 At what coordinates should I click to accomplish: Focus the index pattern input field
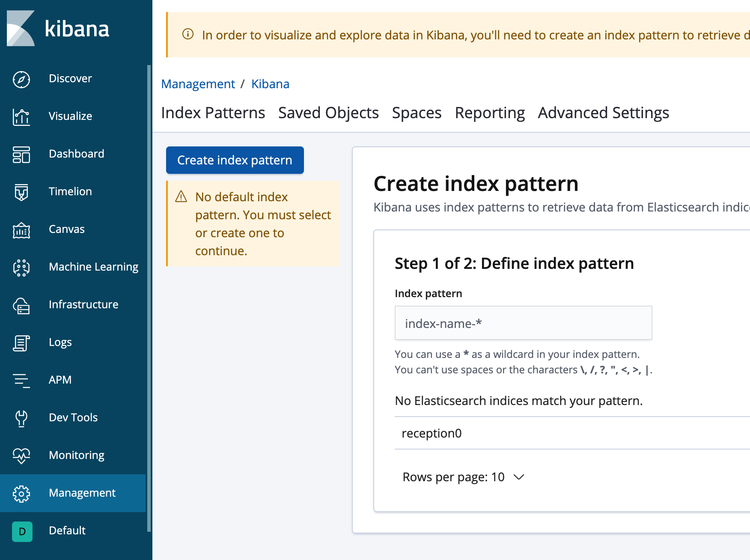(523, 323)
